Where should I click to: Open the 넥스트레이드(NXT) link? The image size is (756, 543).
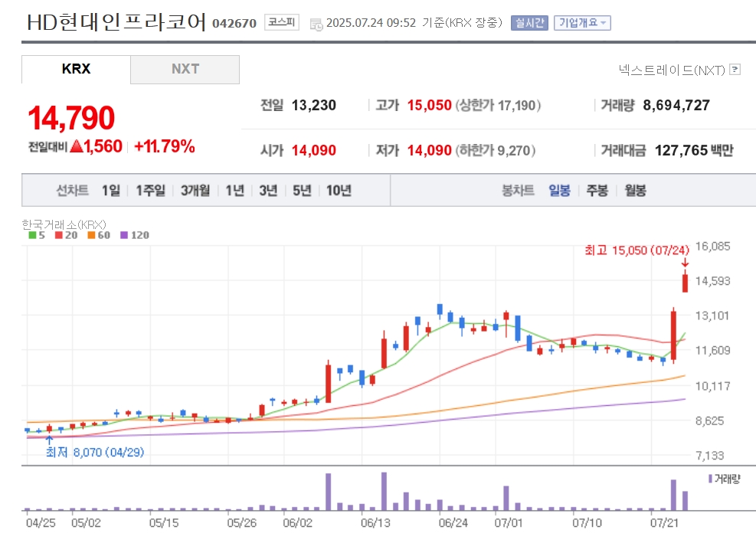coord(672,70)
